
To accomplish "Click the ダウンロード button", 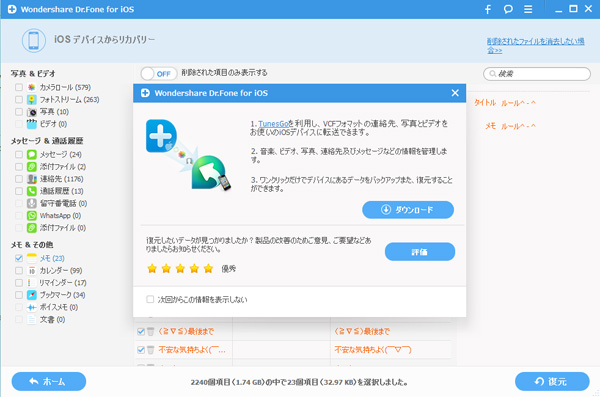I will coord(408,210).
